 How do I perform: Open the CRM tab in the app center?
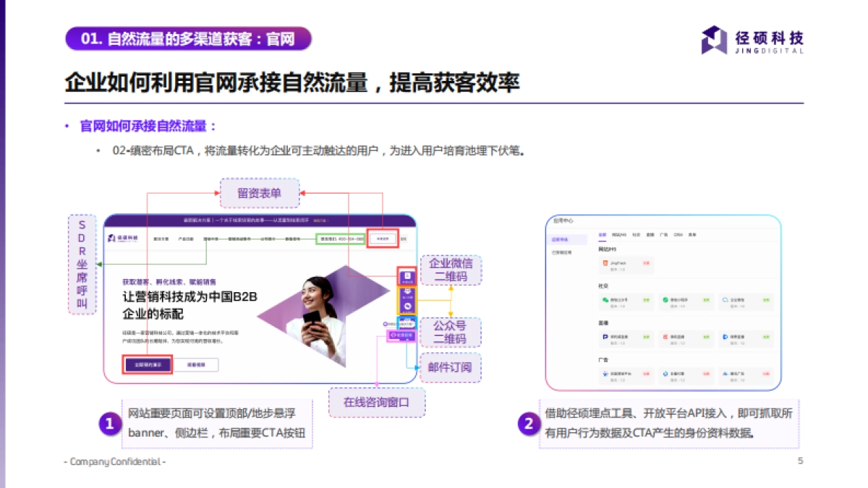(677, 236)
